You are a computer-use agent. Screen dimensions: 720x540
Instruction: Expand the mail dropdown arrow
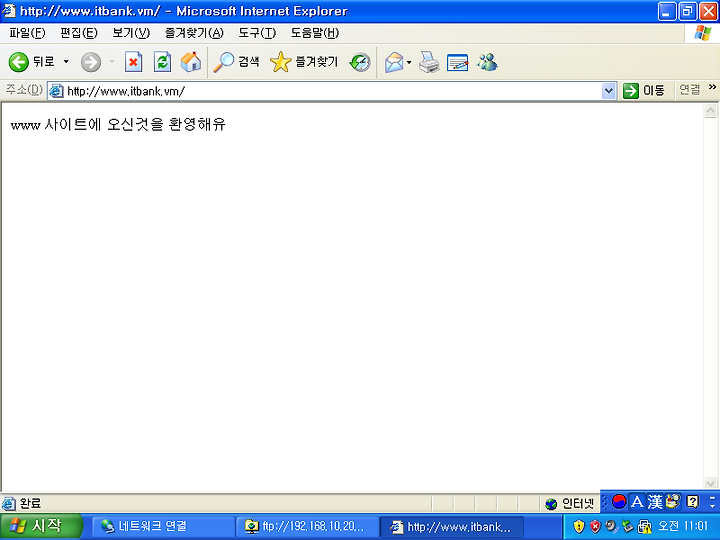click(409, 62)
